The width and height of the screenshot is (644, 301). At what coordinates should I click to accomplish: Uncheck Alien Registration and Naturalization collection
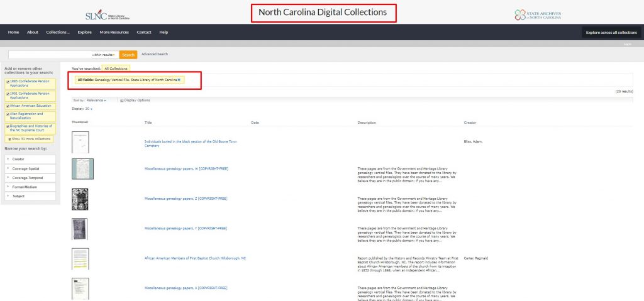[x=8, y=114]
